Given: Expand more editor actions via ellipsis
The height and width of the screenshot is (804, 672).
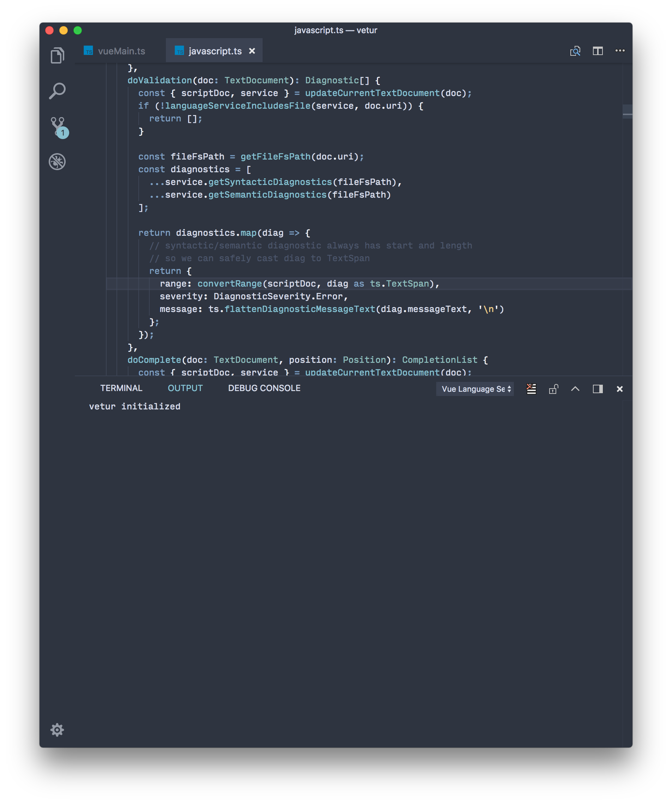Looking at the screenshot, I should pos(620,50).
